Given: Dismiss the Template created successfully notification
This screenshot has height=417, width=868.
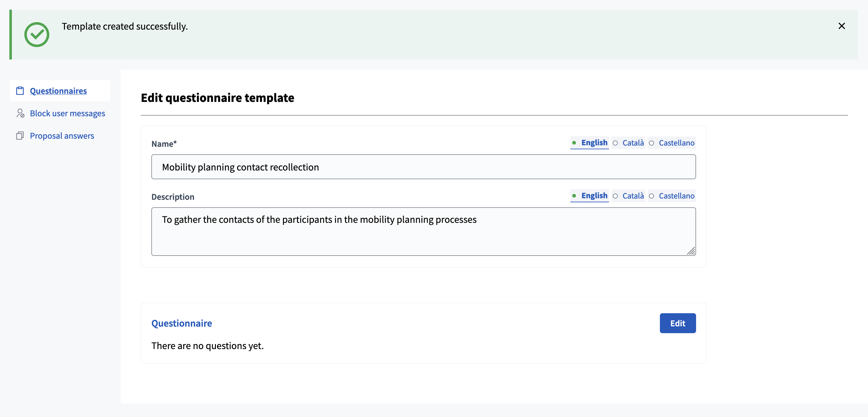Looking at the screenshot, I should [841, 26].
